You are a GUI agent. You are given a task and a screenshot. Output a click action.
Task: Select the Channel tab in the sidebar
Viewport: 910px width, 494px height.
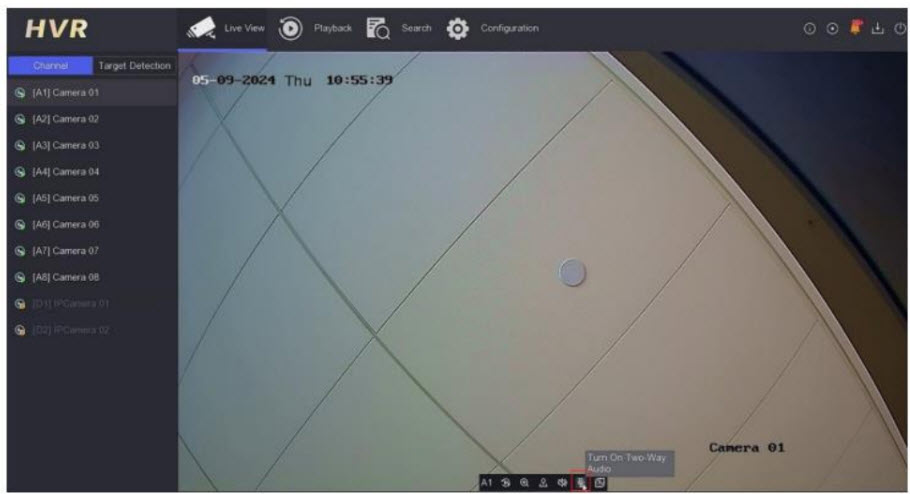[50, 65]
